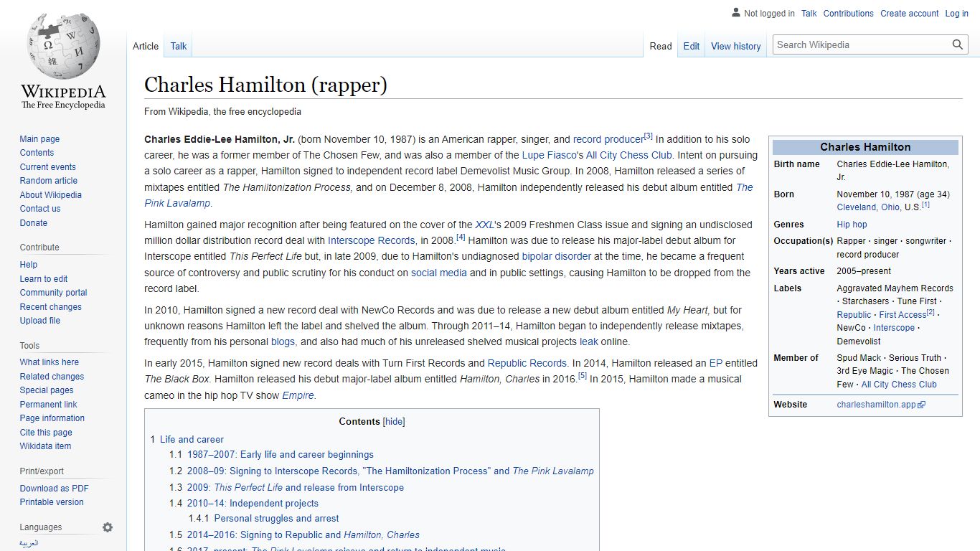Jump to 1.5 Signing to Republic section
The height and width of the screenshot is (551, 980).
pyautogui.click(x=294, y=534)
